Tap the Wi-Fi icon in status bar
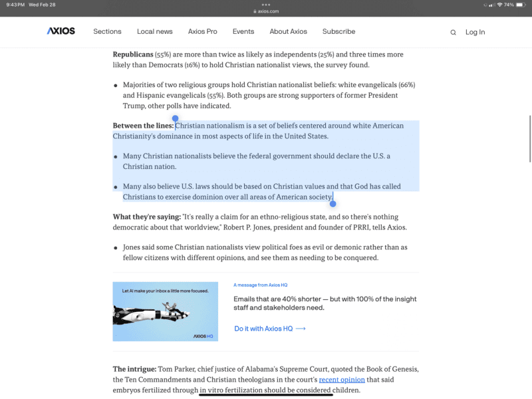This screenshot has width=532, height=399. coord(499,5)
